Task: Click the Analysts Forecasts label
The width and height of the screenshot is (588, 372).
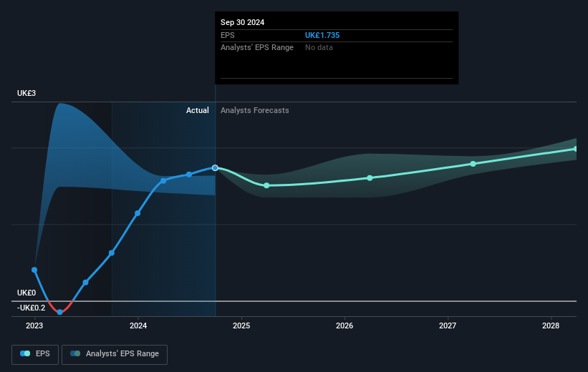Action: [x=255, y=110]
